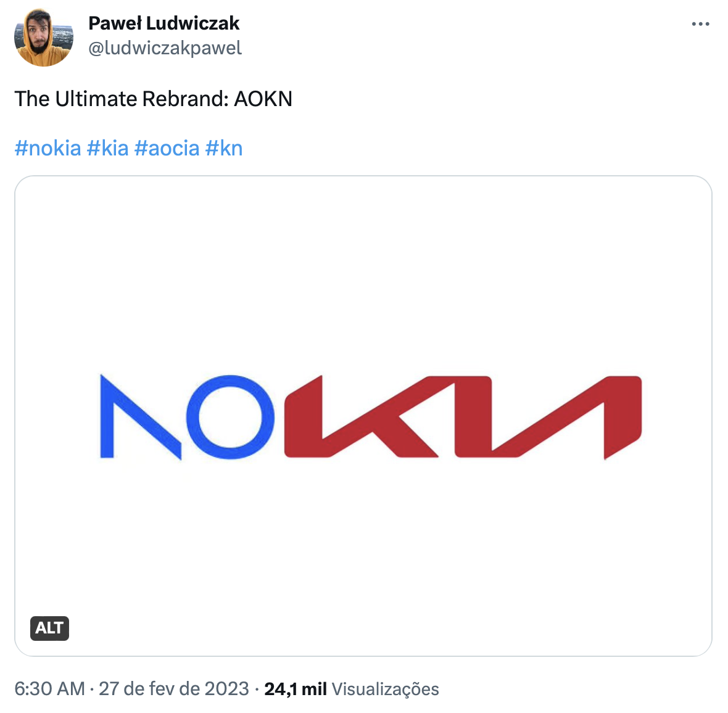Click Paweł Ludwiczak's profile avatar
This screenshot has height=713, width=728.
pos(44,37)
